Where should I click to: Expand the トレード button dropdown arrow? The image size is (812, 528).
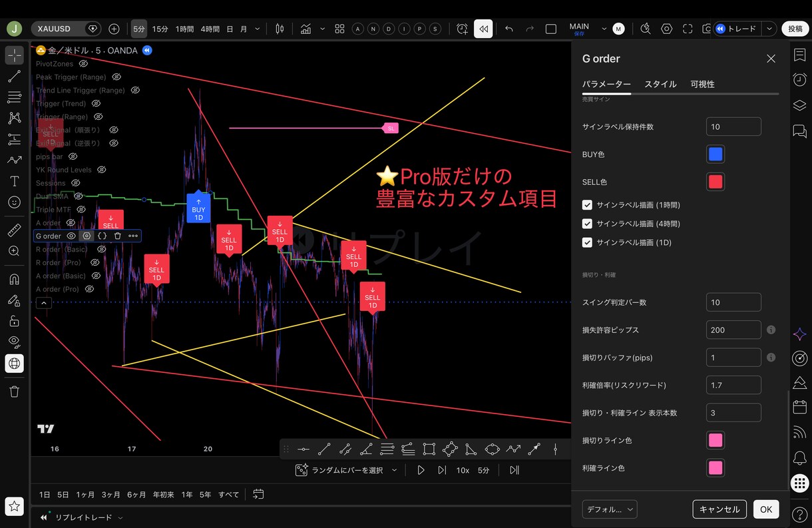click(x=770, y=29)
